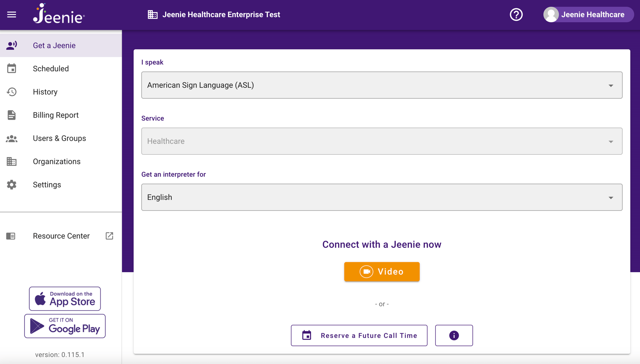Click the Billing Report document icon
This screenshot has height=364, width=640.
pyautogui.click(x=12, y=115)
